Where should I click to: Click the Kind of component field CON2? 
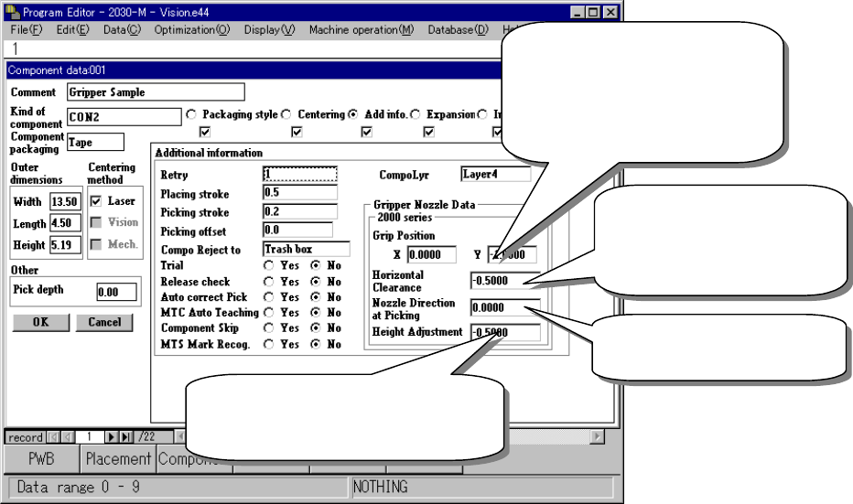pos(124,117)
